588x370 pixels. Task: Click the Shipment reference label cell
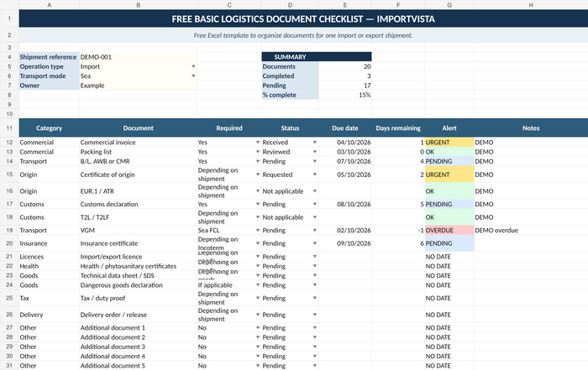[x=49, y=57]
